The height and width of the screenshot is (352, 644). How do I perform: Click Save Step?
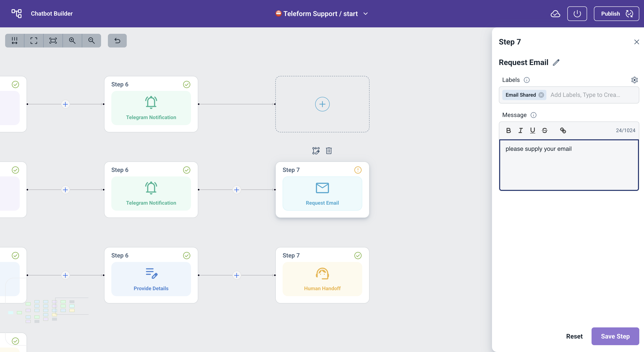click(x=615, y=336)
